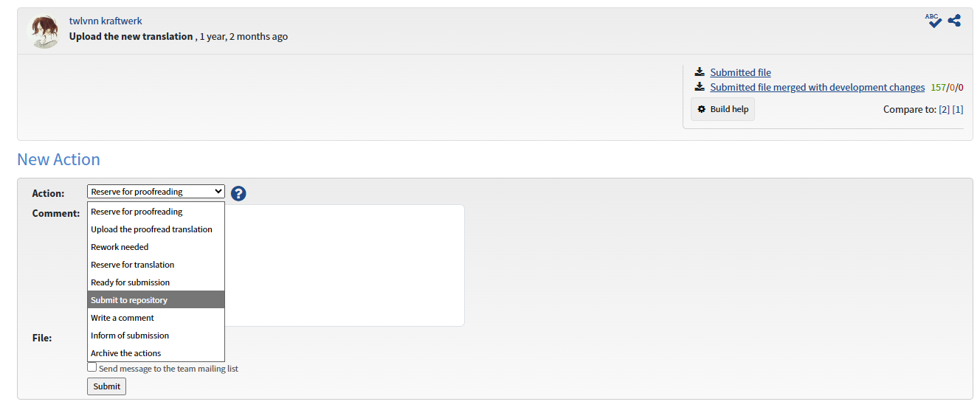Image resolution: width=980 pixels, height=410 pixels.
Task: Click twlvnn kraftwerk's avatar picture
Action: click(x=44, y=31)
